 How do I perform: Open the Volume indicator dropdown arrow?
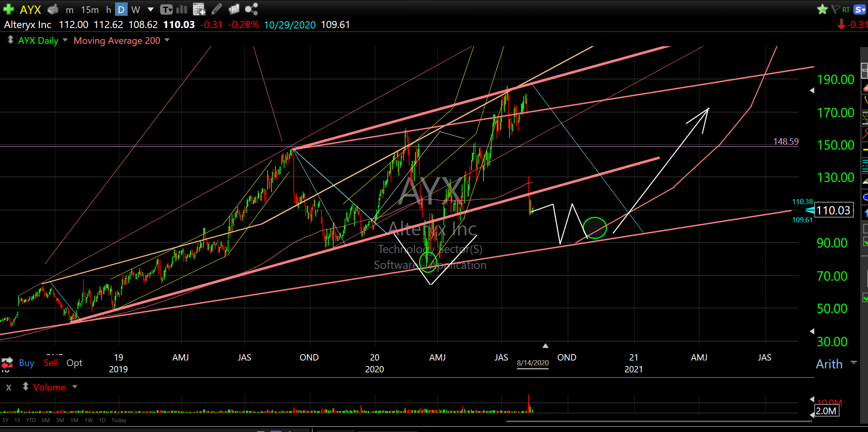pyautogui.click(x=75, y=387)
